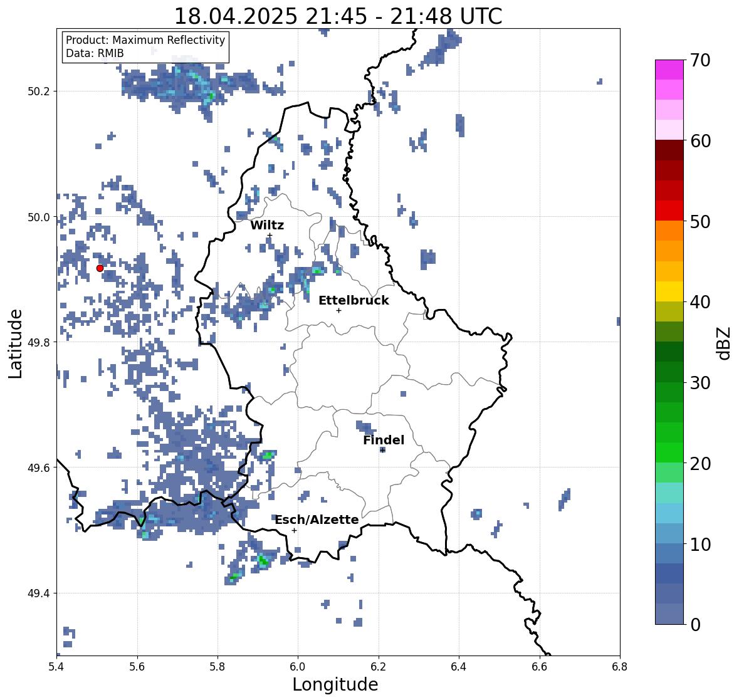
Task: Click the colorbar tick label 30
Action: [x=700, y=383]
